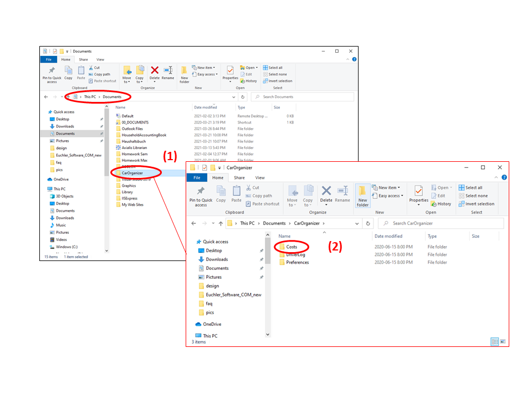Click Copy path in CarOrganizer window ribbon
The width and height of the screenshot is (532, 399).
[262, 196]
